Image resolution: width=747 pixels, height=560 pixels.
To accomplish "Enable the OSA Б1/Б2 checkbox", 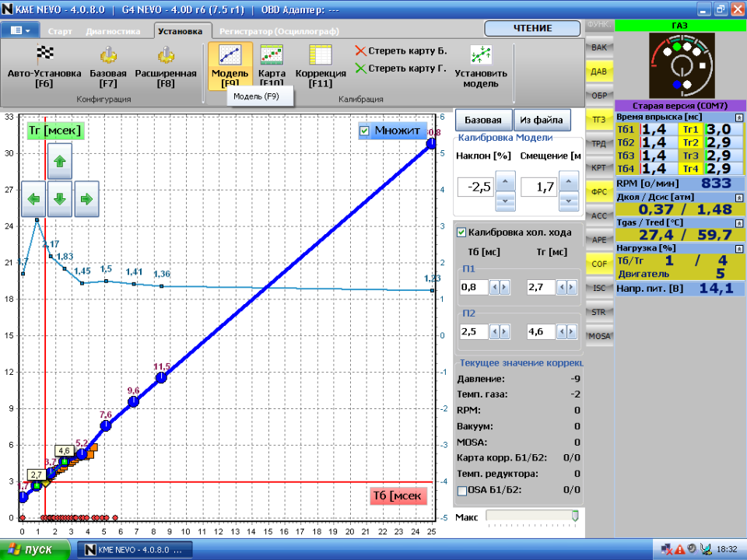I will pyautogui.click(x=462, y=490).
